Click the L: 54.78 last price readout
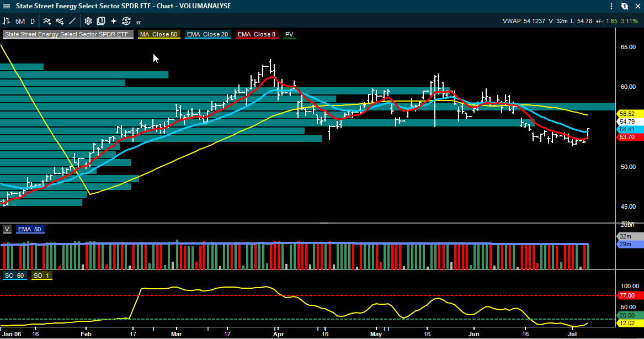 582,22
